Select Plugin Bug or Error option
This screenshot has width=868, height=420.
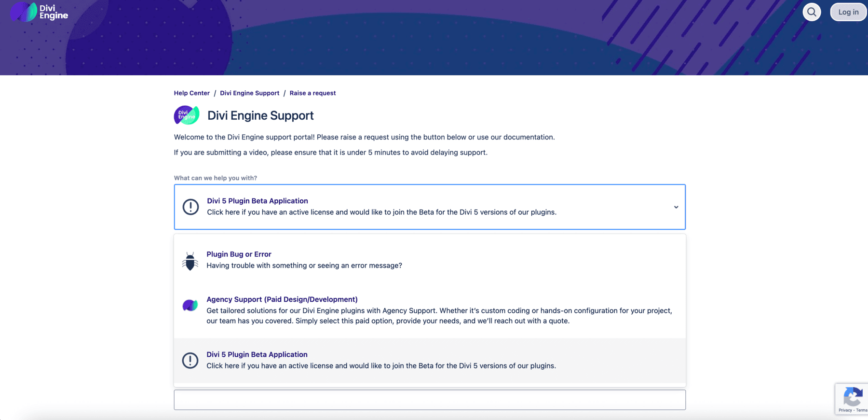pos(239,254)
